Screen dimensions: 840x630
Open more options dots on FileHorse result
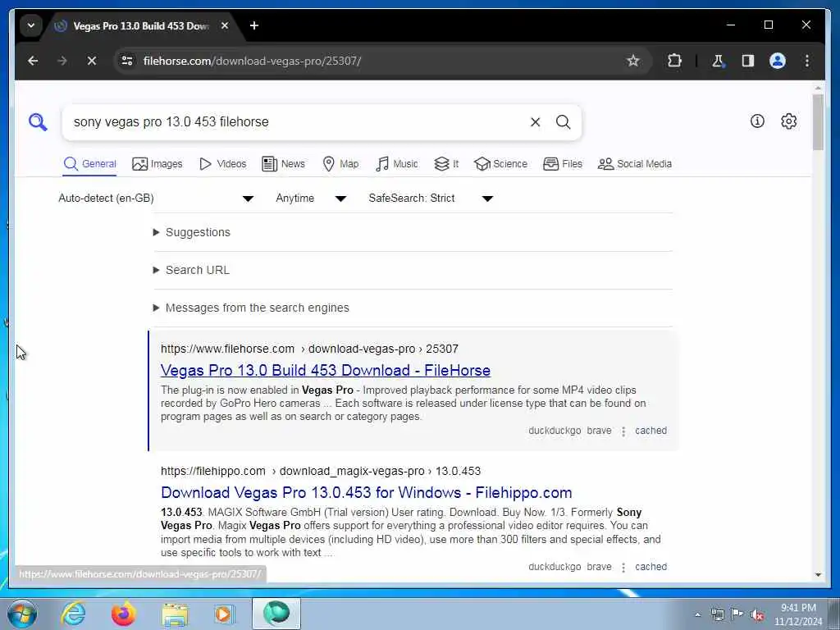pos(623,431)
